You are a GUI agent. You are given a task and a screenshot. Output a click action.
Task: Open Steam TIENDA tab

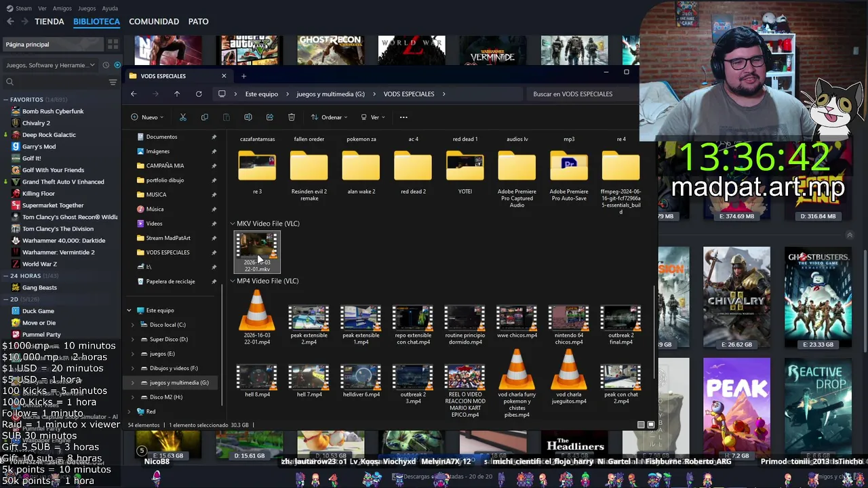click(x=50, y=22)
